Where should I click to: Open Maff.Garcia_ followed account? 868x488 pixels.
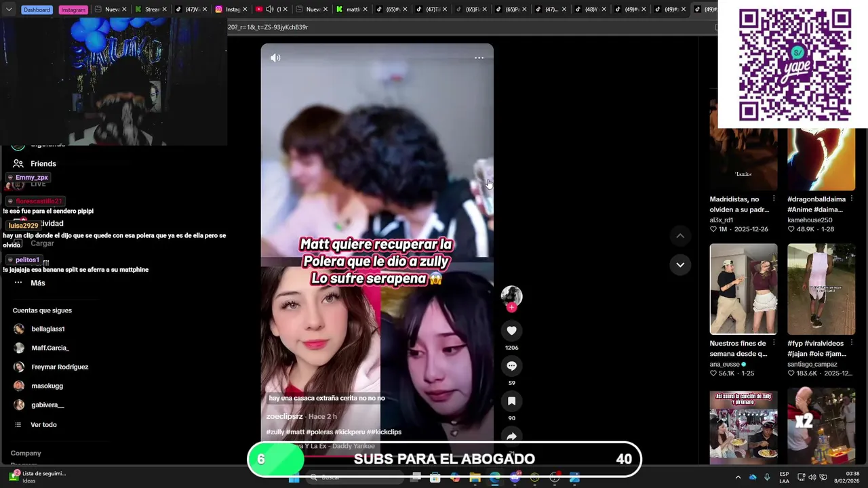pos(50,348)
